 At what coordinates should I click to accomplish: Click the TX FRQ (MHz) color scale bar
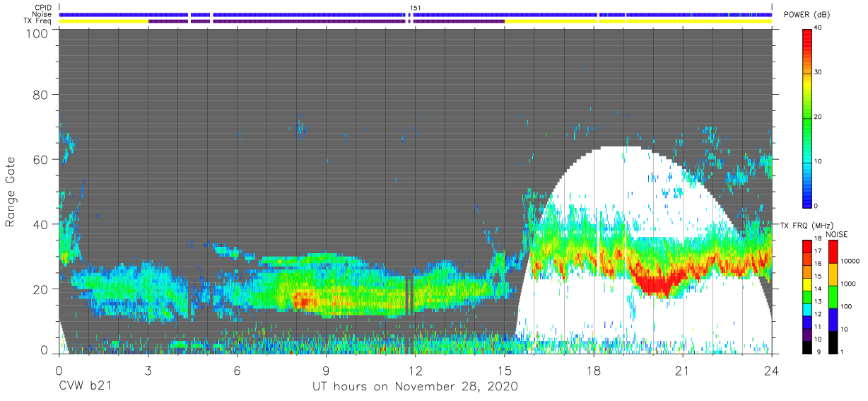pyautogui.click(x=807, y=296)
